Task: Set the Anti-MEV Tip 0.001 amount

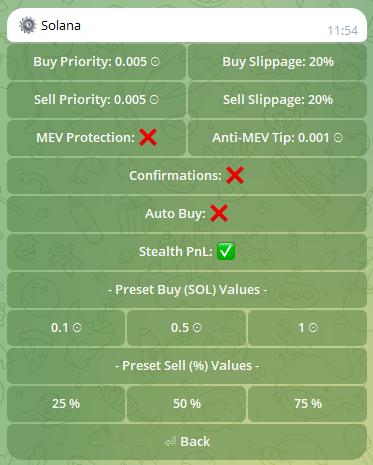Action: pyautogui.click(x=277, y=138)
